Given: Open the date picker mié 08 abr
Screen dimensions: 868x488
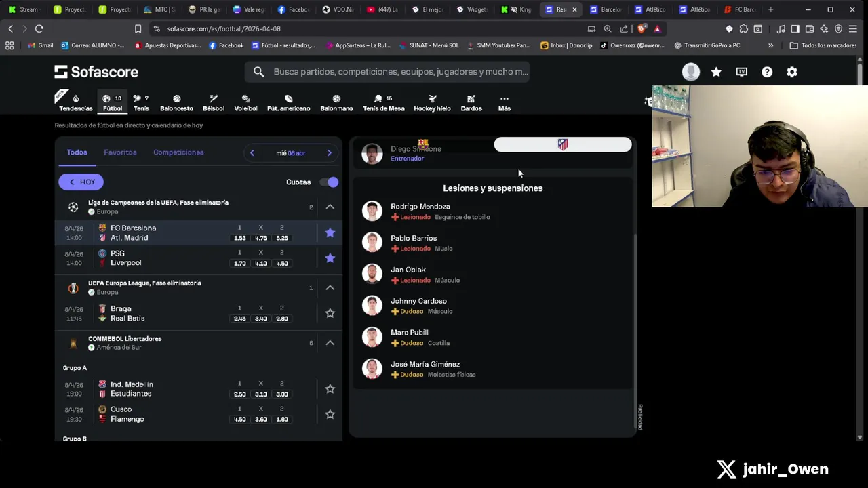Looking at the screenshot, I should point(290,153).
